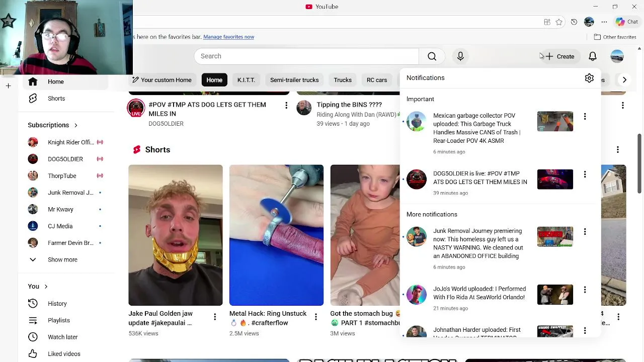Screen dimensions: 644x362
Task: Open DOG5OLDIER subscription in sidebar
Action: point(65,159)
